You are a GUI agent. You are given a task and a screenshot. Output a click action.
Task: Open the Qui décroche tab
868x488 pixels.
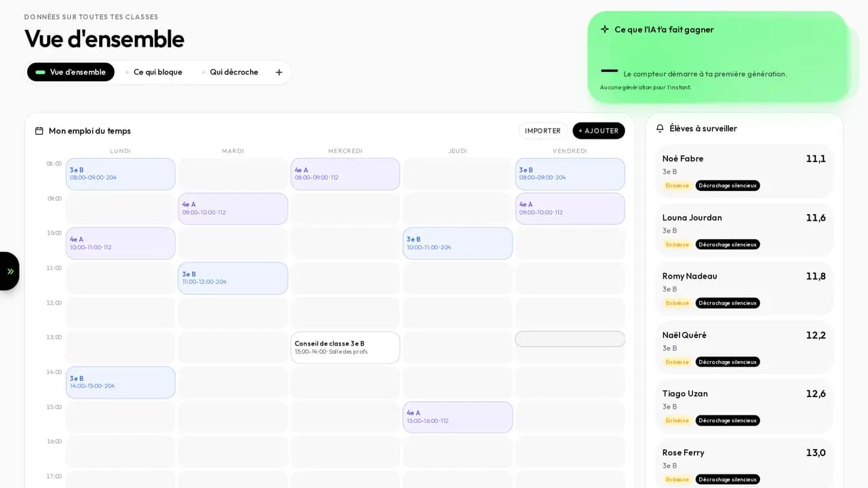coord(230,72)
